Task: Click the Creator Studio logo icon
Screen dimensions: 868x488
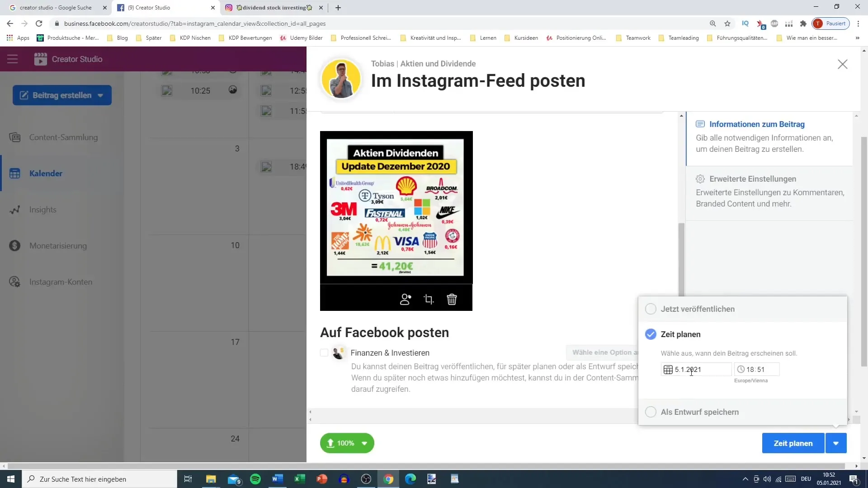Action: [40, 59]
